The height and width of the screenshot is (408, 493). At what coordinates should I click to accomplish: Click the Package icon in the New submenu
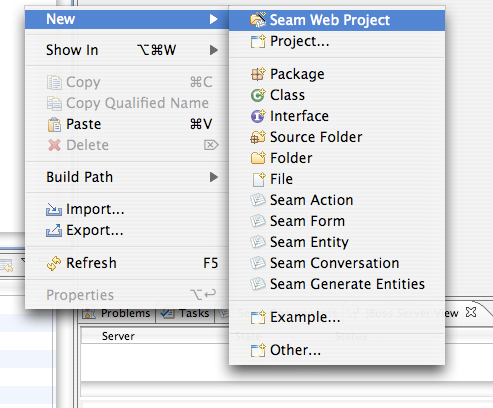pyautogui.click(x=258, y=74)
